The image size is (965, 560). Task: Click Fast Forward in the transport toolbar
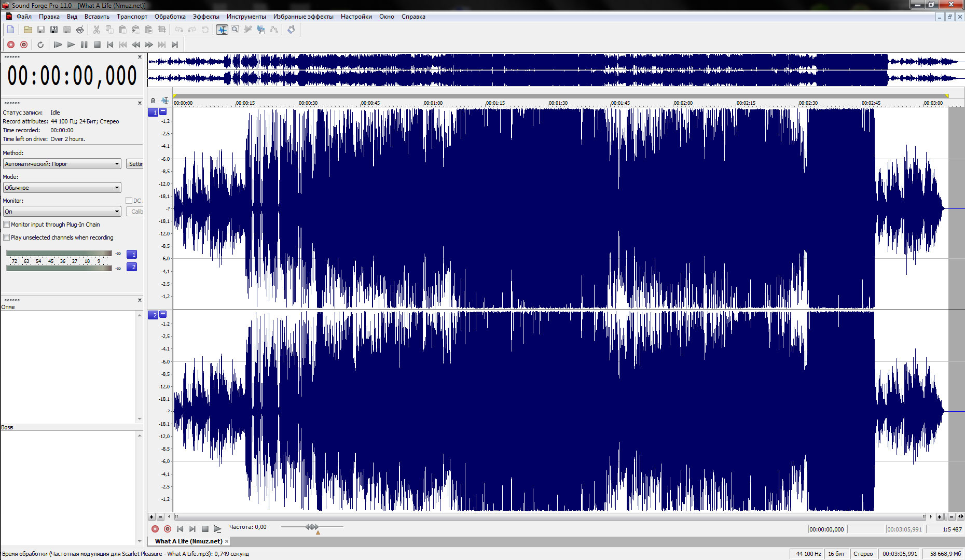[x=149, y=45]
